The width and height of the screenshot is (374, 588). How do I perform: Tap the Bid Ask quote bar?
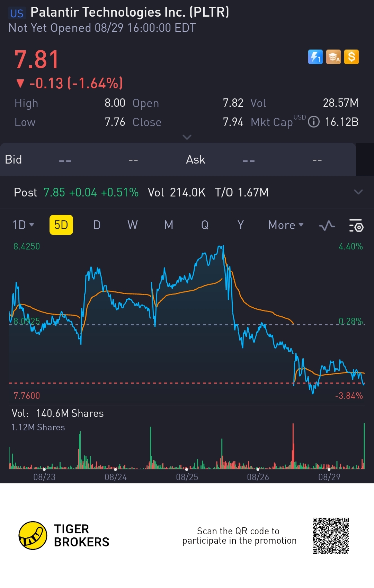click(x=177, y=160)
